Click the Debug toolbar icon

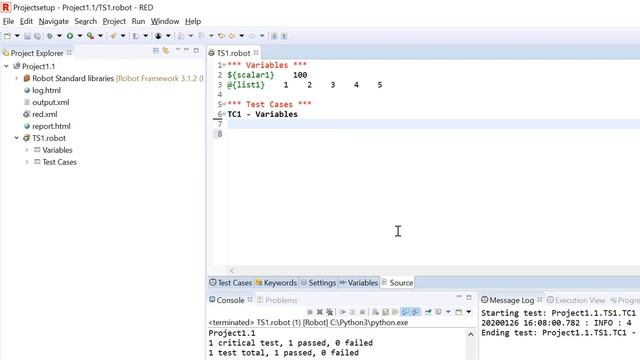pos(50,36)
